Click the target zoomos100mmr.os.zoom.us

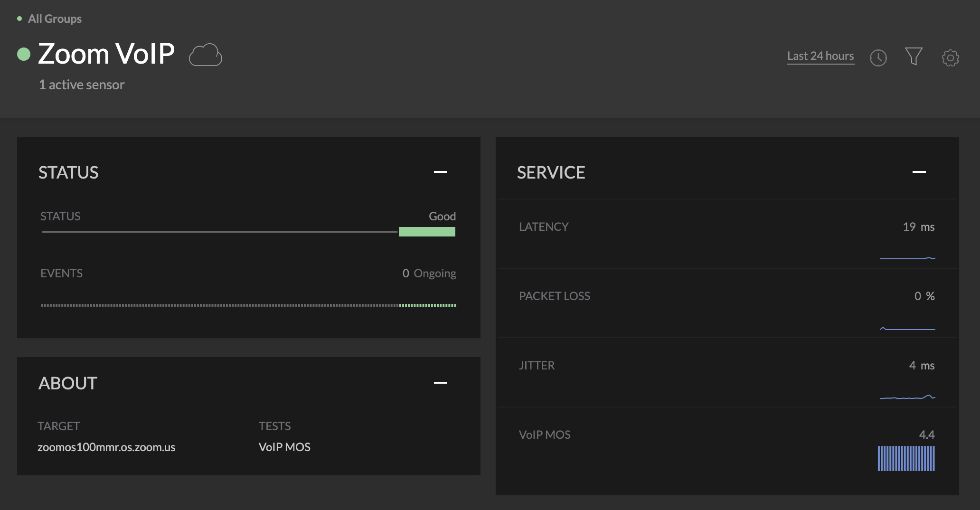106,447
